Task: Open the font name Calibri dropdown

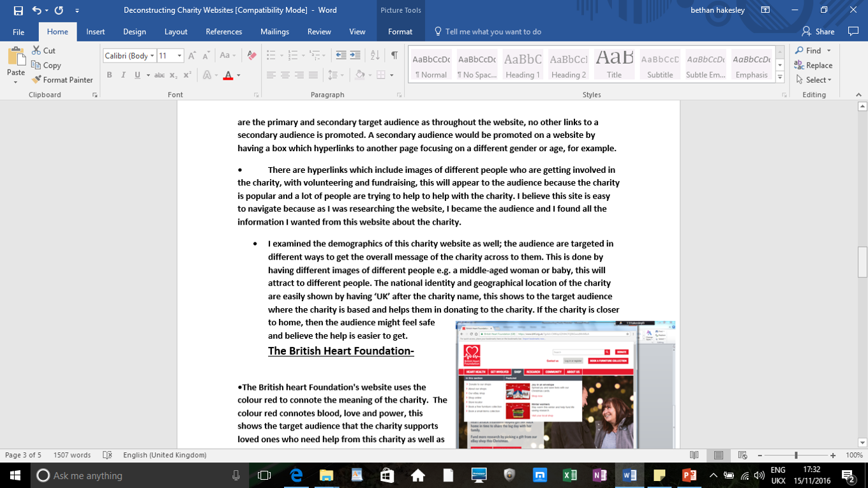Action: 152,56
